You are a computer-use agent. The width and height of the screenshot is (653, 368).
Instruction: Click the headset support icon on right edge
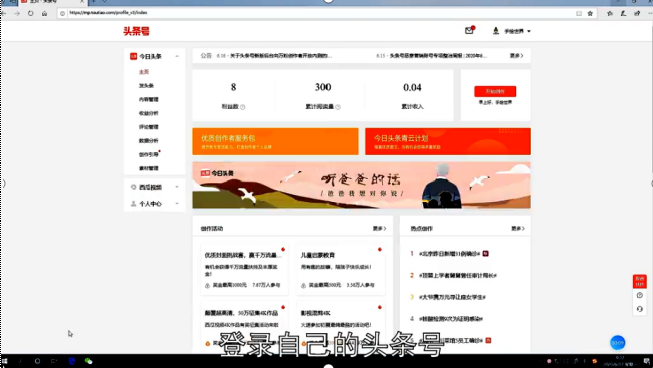[640, 309]
